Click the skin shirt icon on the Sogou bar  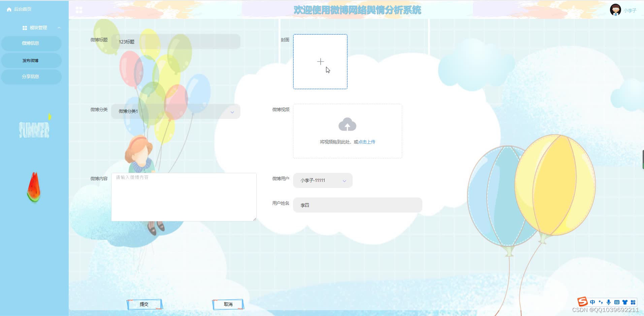point(625,302)
